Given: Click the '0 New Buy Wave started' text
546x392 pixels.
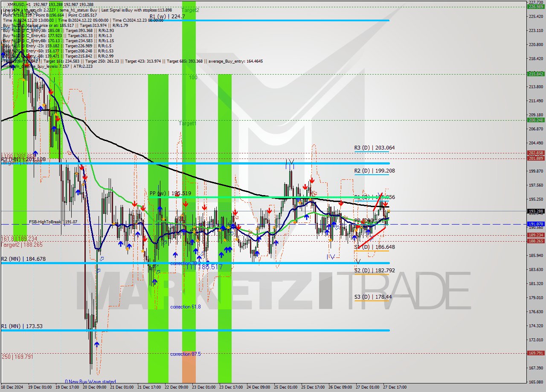Looking at the screenshot, I should point(90,382).
